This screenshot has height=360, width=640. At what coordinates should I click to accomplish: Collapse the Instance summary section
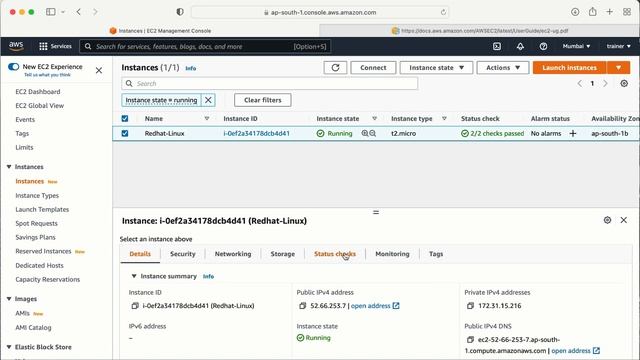point(133,276)
